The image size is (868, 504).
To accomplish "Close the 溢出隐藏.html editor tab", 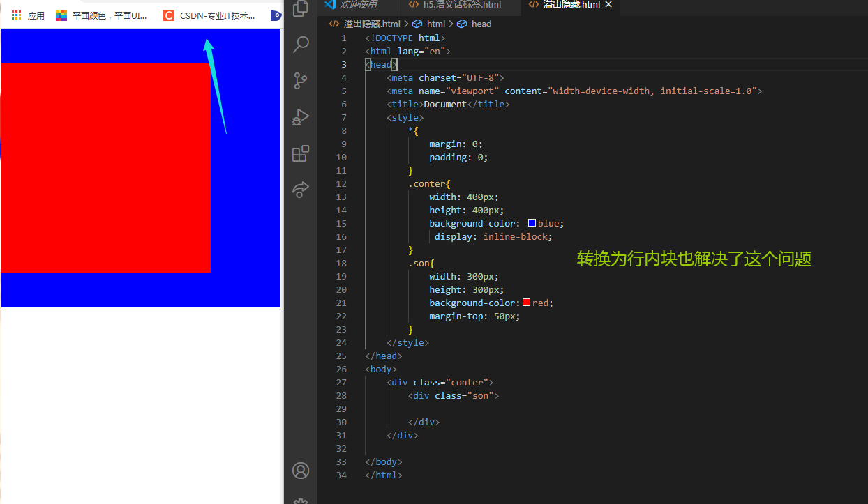I will coord(608,4).
